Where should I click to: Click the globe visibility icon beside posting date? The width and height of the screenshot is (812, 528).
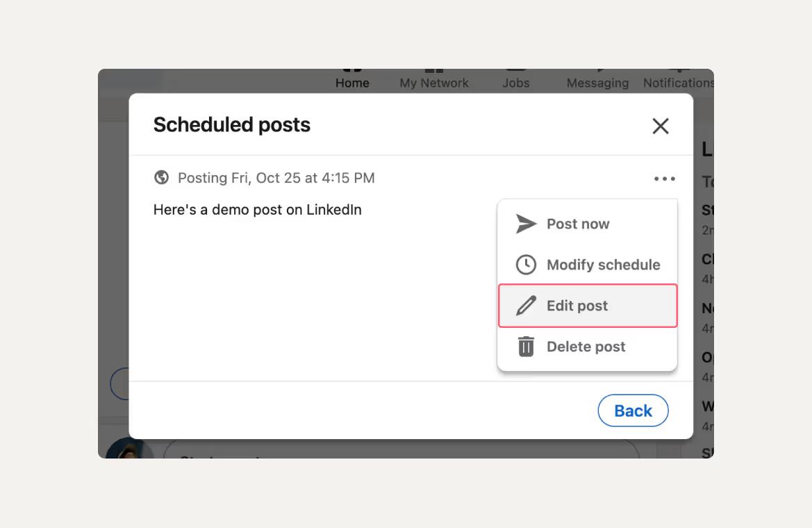pyautogui.click(x=162, y=178)
